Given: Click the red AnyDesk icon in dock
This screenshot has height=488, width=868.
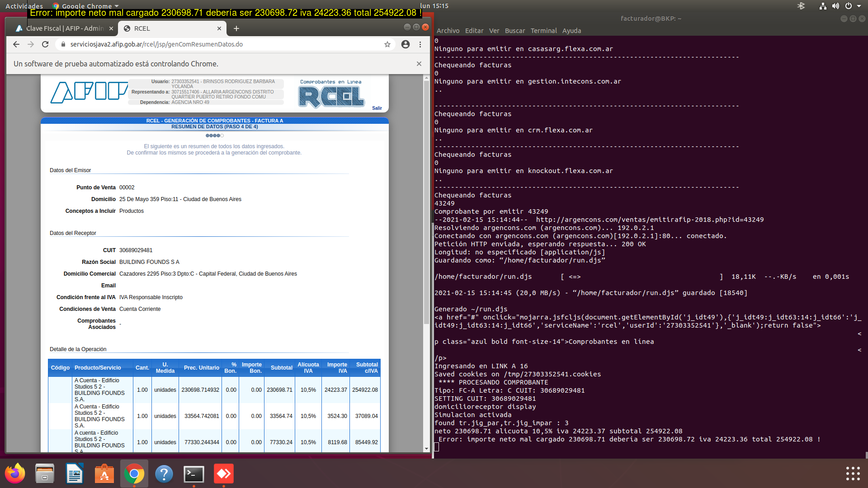Looking at the screenshot, I should 224,474.
